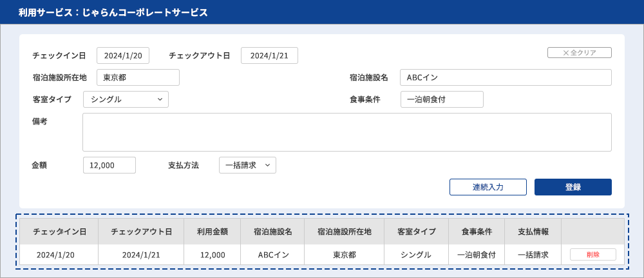Click the 金額 field showing 12,000
644x278 pixels.
[x=109, y=165]
